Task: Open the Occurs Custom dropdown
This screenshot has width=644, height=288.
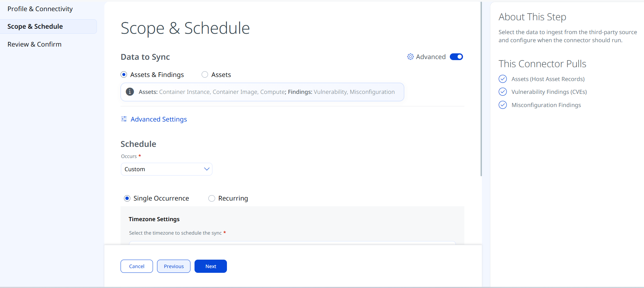Action: tap(166, 169)
